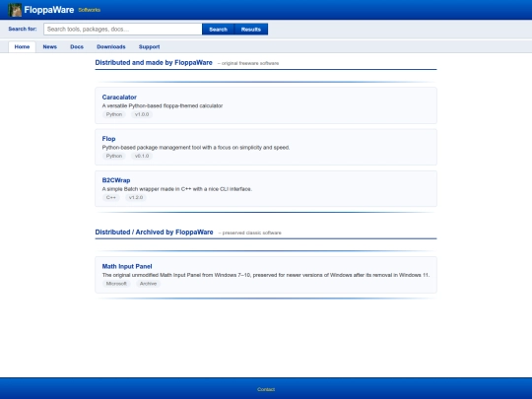
Task: Open the Math Input Panel link
Action: click(127, 266)
